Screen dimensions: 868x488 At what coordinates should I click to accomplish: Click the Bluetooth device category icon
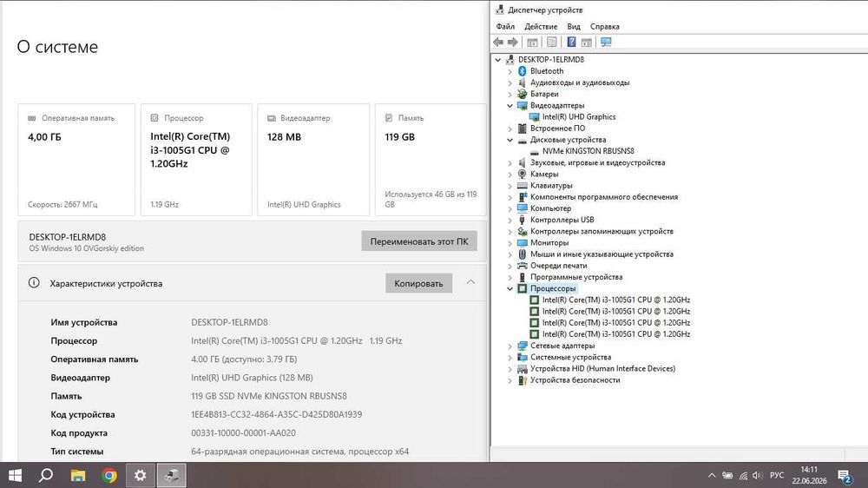(522, 71)
